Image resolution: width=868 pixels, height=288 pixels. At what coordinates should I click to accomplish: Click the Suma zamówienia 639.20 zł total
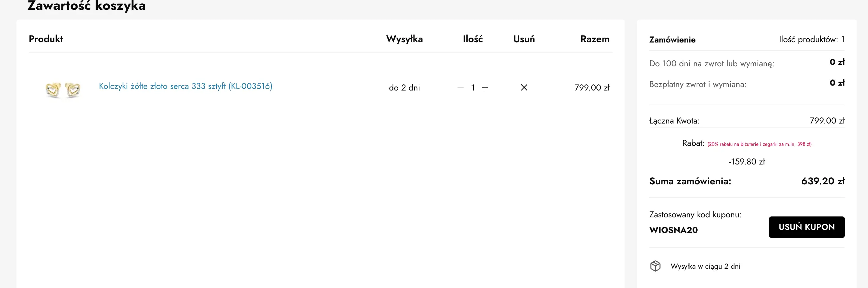pos(822,181)
